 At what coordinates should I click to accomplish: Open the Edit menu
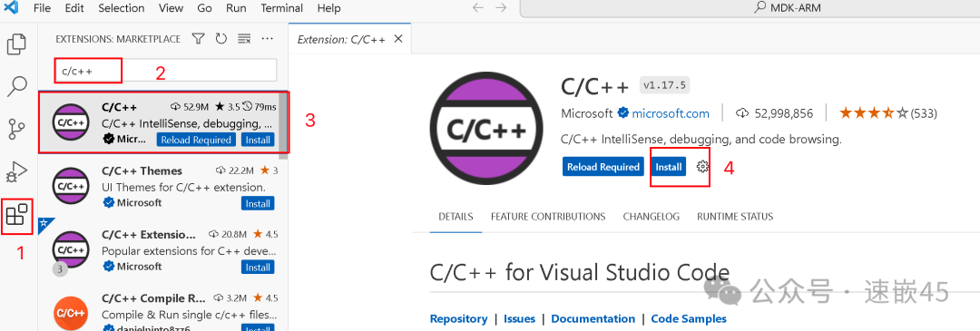(74, 9)
